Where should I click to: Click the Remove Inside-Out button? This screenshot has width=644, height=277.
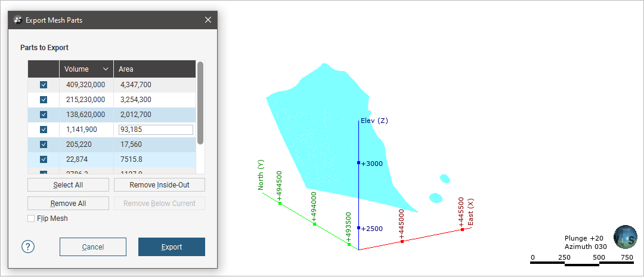159,185
